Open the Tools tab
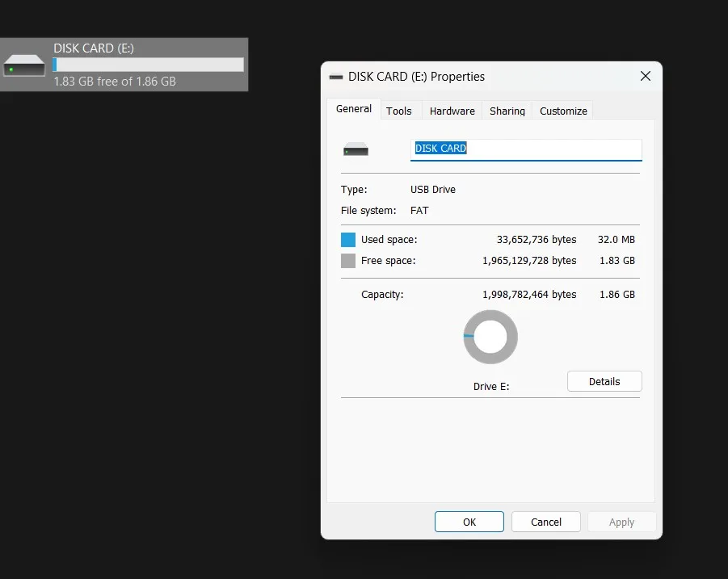 [399, 111]
